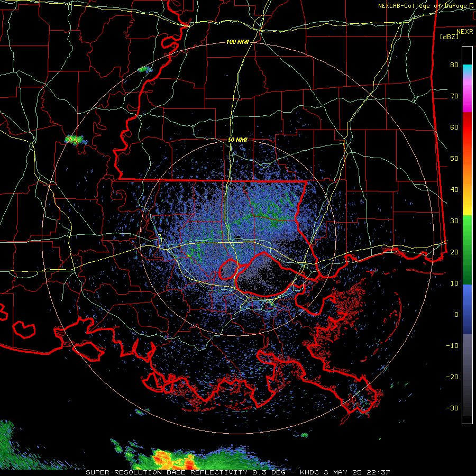Click the 50 NMI range ring label
476x476 pixels.
click(237, 140)
